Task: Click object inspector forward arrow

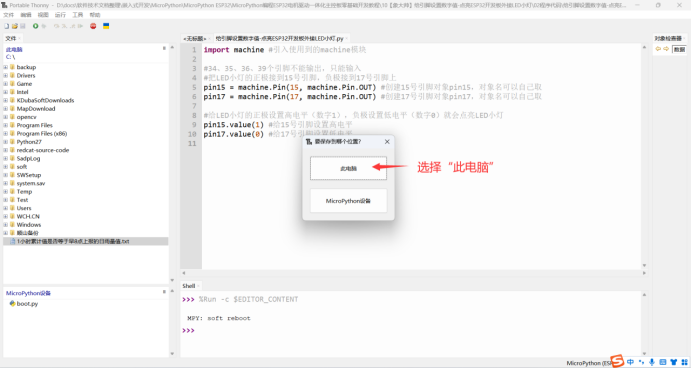Action: pyautogui.click(x=666, y=49)
